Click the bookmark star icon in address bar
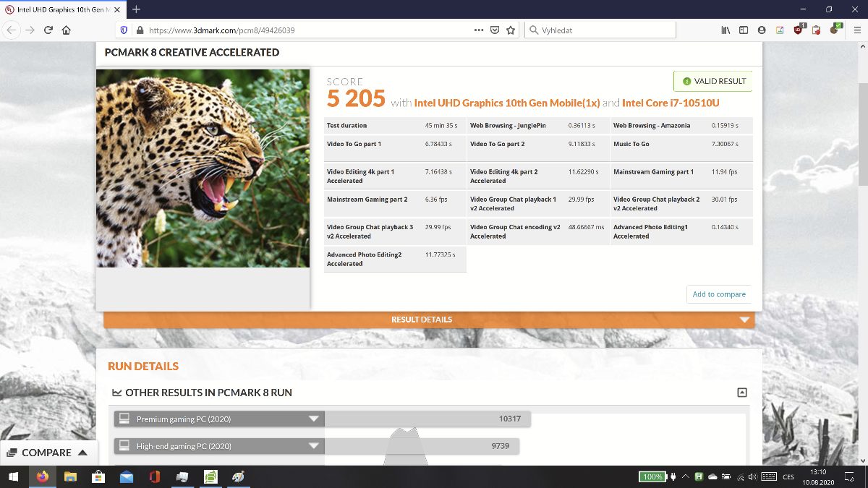868x488 pixels. pos(511,30)
